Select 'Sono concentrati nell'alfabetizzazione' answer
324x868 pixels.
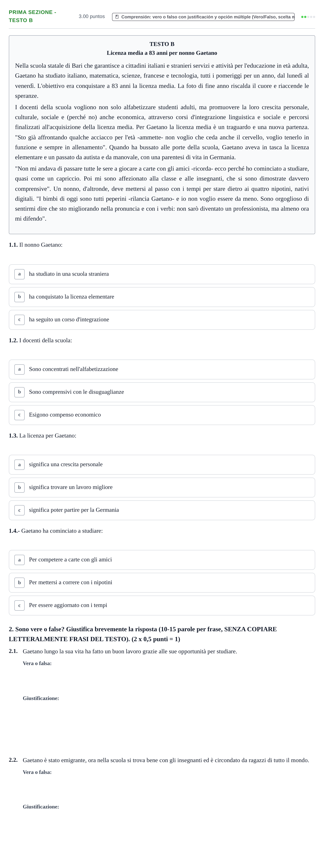pyautogui.click(x=162, y=369)
